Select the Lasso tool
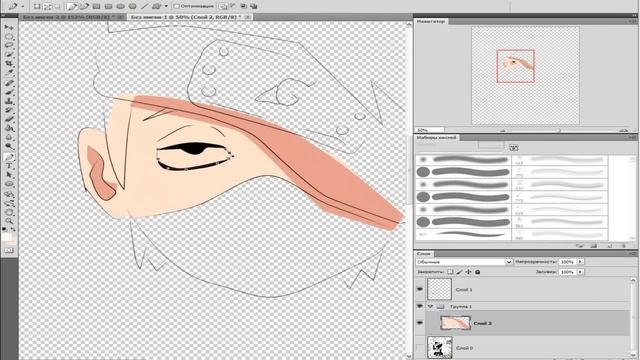Image resolution: width=640 pixels, height=360 pixels. [x=9, y=45]
